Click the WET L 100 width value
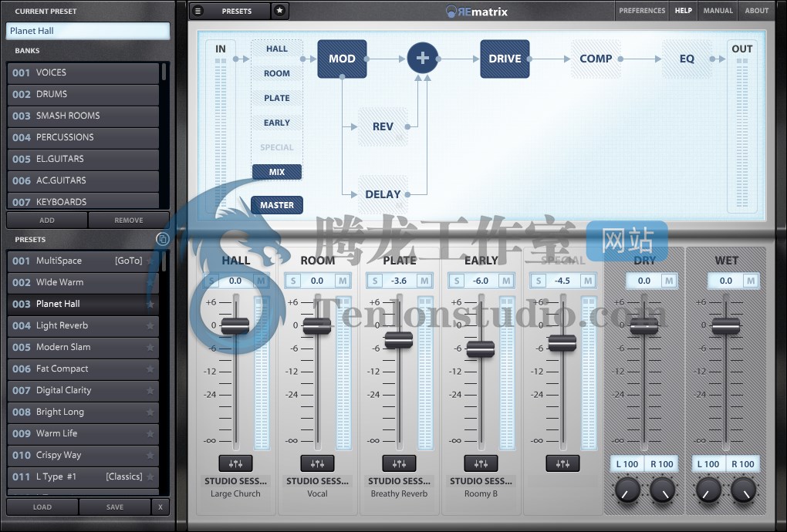 tap(708, 464)
